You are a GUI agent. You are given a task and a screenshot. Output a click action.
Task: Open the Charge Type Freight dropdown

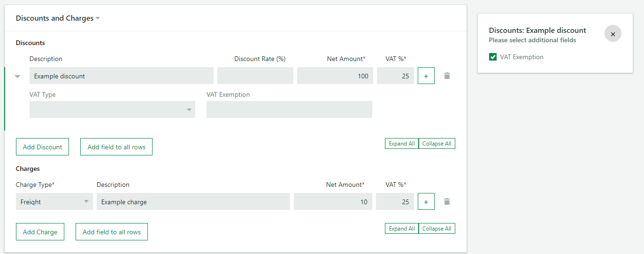(54, 201)
